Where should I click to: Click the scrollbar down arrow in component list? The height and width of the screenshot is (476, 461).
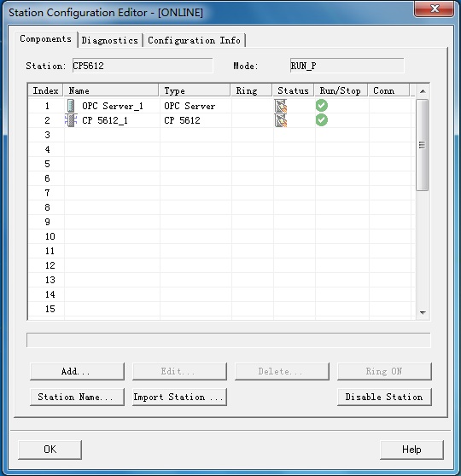(423, 312)
